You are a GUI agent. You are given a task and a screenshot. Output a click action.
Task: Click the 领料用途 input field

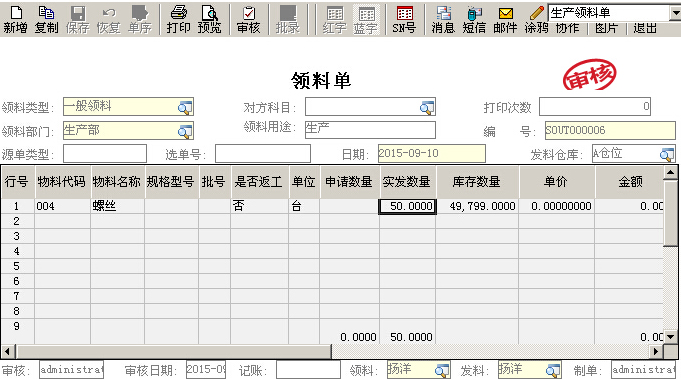pyautogui.click(x=370, y=130)
